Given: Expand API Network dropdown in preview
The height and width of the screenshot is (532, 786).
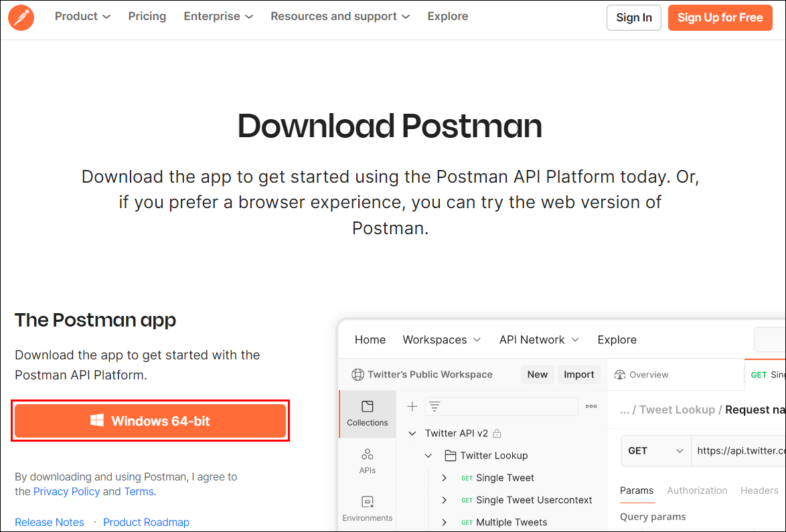Looking at the screenshot, I should (x=539, y=340).
